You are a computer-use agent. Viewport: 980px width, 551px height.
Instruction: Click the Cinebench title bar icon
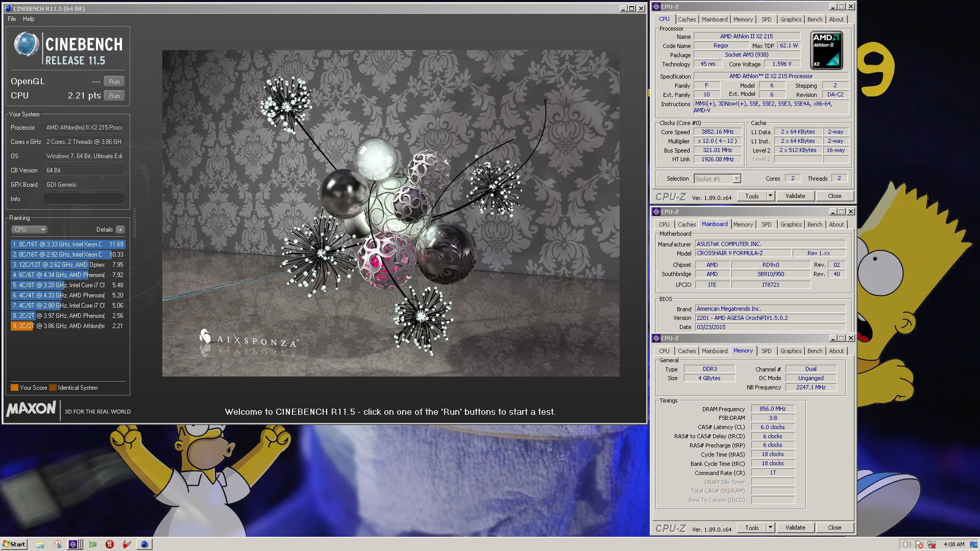coord(8,9)
